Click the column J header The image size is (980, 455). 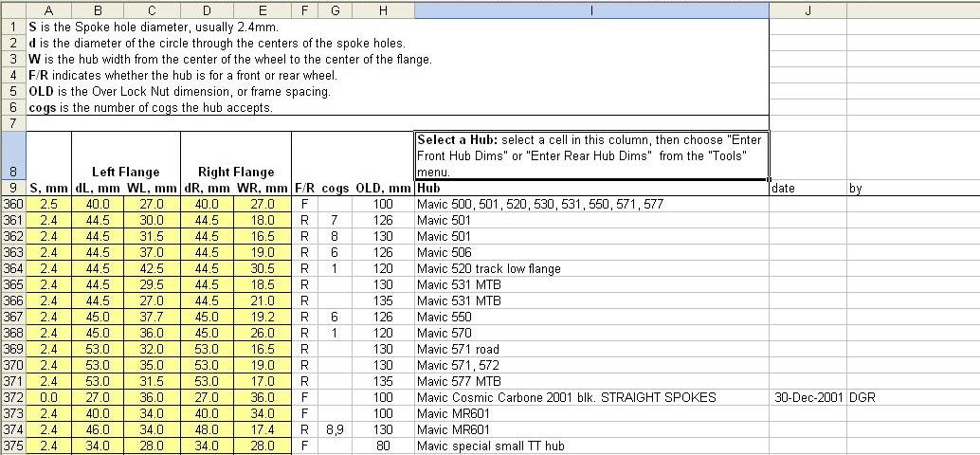click(808, 9)
